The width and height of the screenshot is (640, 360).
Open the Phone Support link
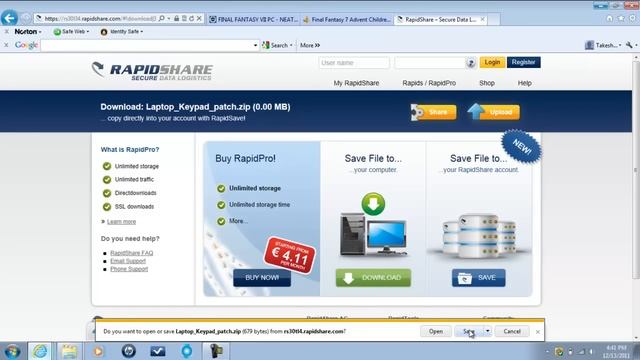pos(129,269)
